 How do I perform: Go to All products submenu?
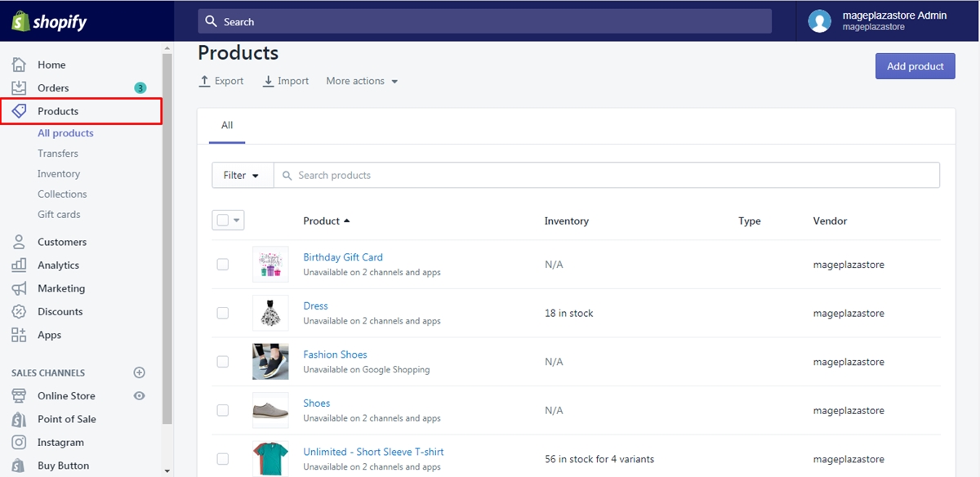(x=65, y=133)
